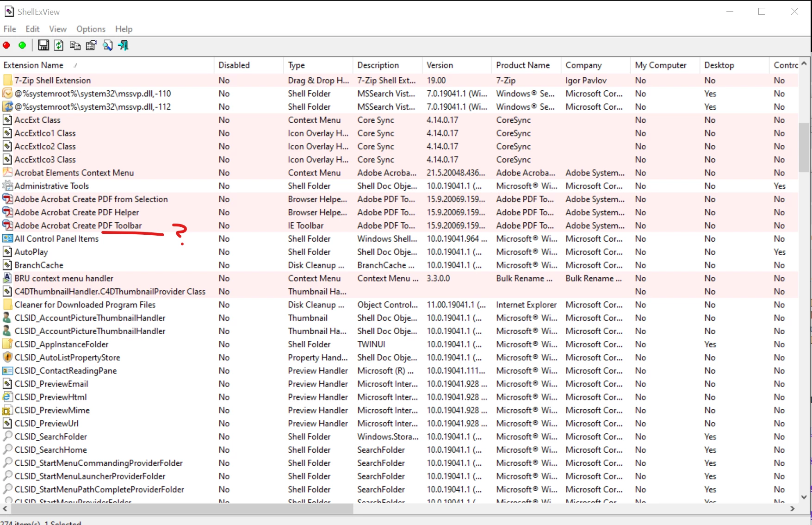Click the BRU context menu handler icon
812x525 pixels.
7,278
